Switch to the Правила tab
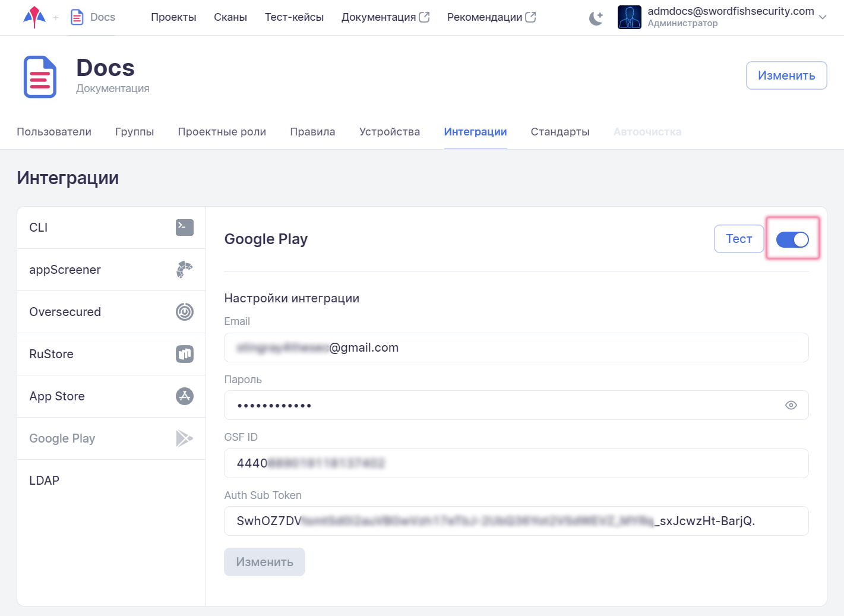Image resolution: width=844 pixels, height=616 pixels. (x=312, y=132)
